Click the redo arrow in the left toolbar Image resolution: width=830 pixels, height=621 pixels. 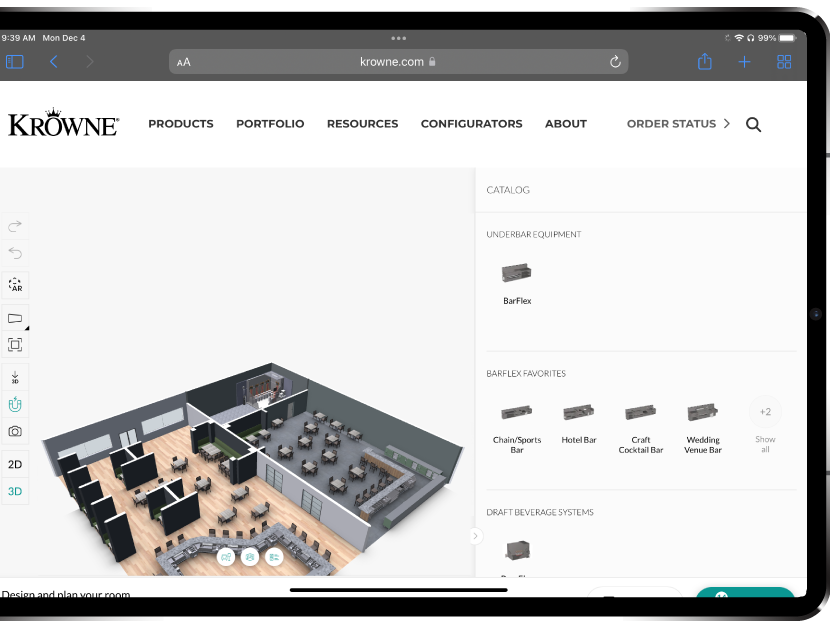15,226
